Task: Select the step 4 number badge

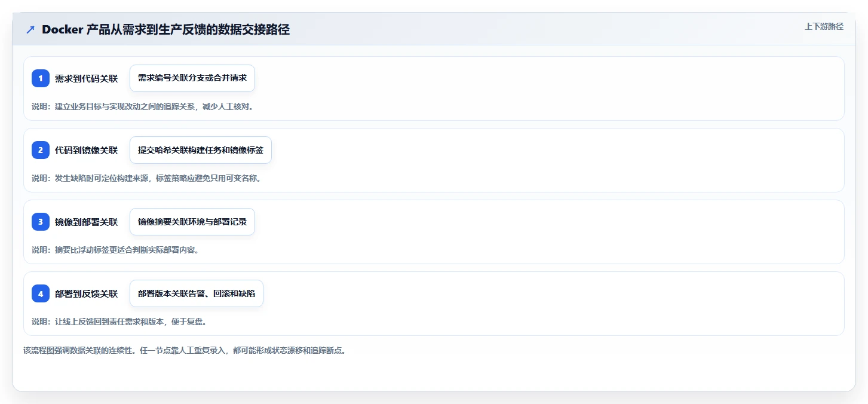Action: 41,293
